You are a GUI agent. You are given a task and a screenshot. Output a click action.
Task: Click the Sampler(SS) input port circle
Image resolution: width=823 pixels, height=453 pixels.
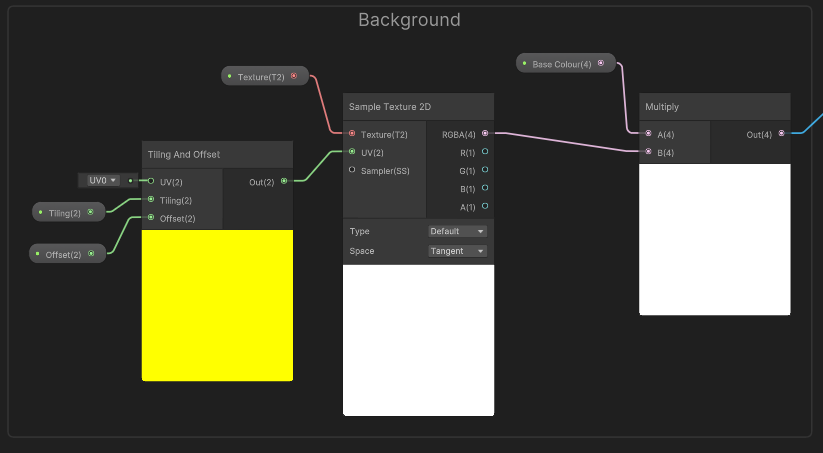(351, 170)
